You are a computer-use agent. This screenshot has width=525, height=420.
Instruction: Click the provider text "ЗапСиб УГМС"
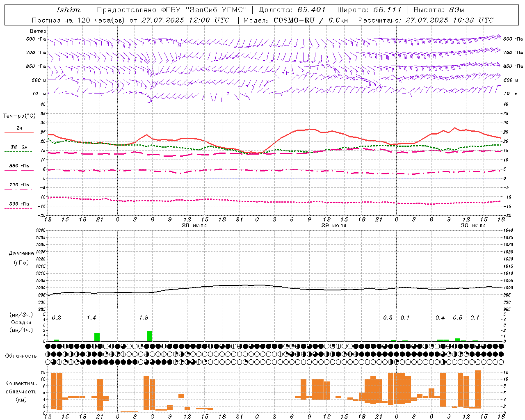(x=216, y=10)
